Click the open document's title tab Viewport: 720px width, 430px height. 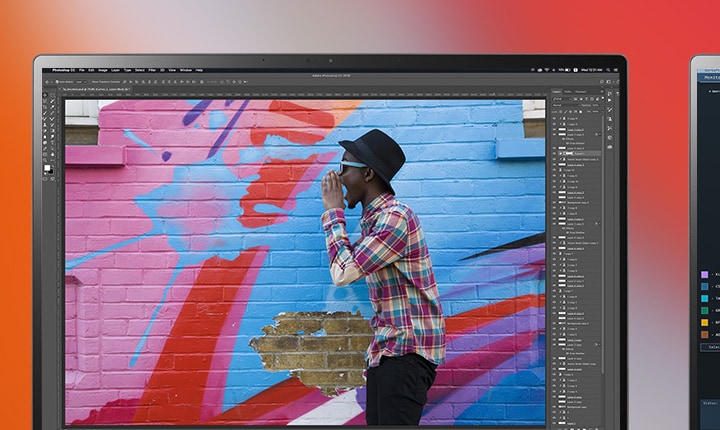pos(95,89)
